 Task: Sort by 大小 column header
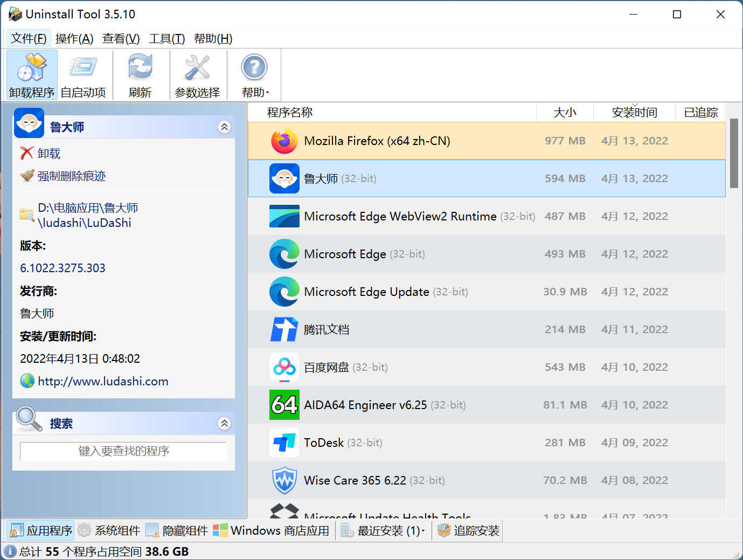pos(565,112)
